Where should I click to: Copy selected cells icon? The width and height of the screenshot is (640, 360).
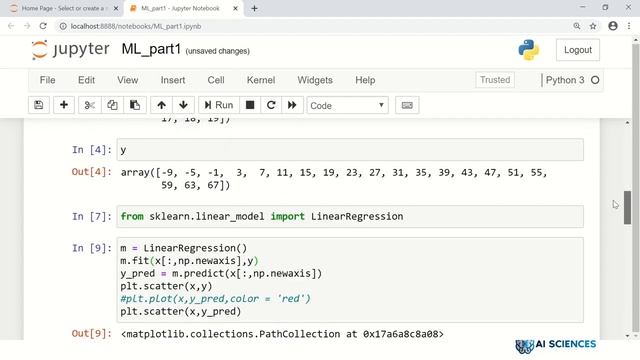coord(112,105)
